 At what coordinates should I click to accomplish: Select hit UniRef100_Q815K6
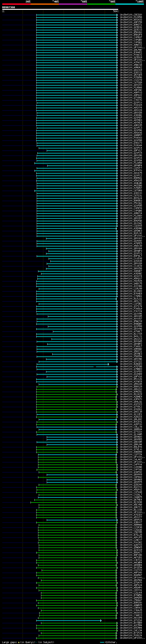pos(131,580)
